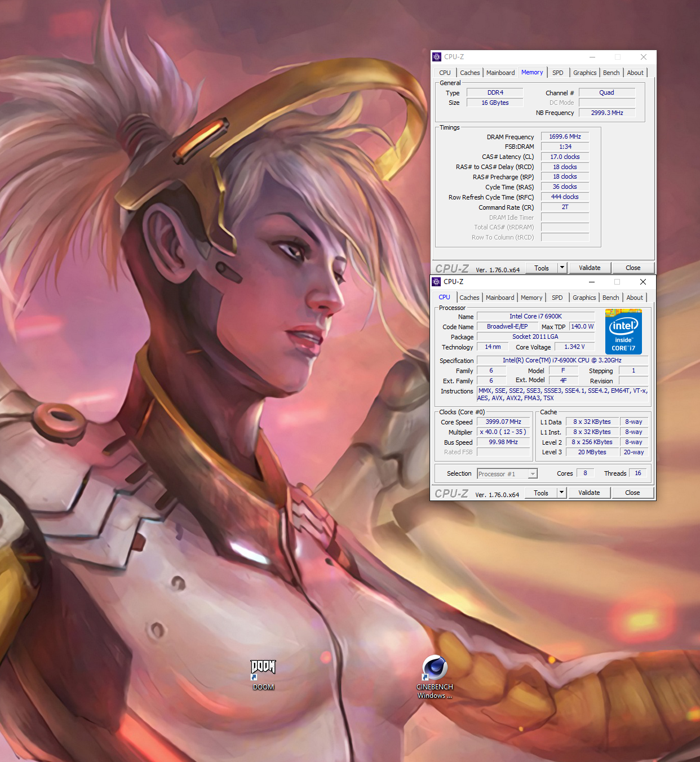Select the active Memory tab in the upper window

532,72
